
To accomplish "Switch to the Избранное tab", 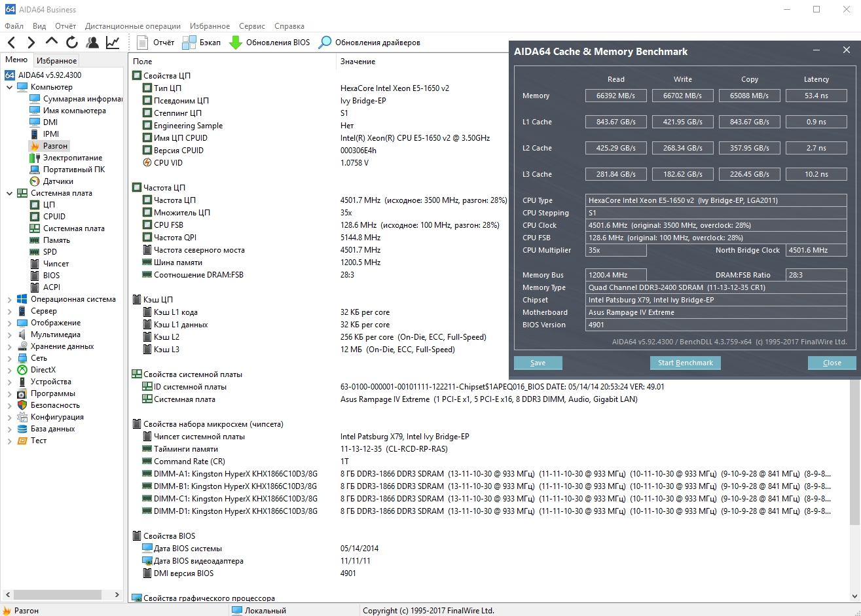I will coord(56,60).
